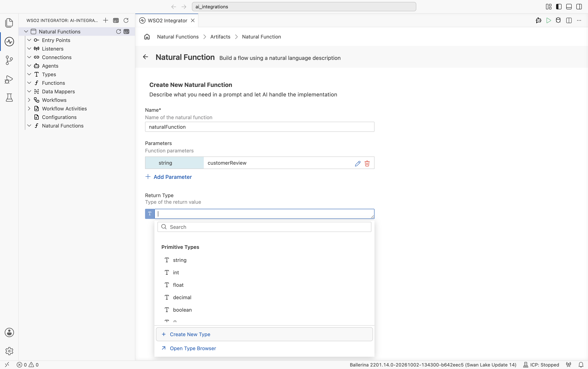
Task: Open Source Control view icon
Action: pyautogui.click(x=9, y=60)
